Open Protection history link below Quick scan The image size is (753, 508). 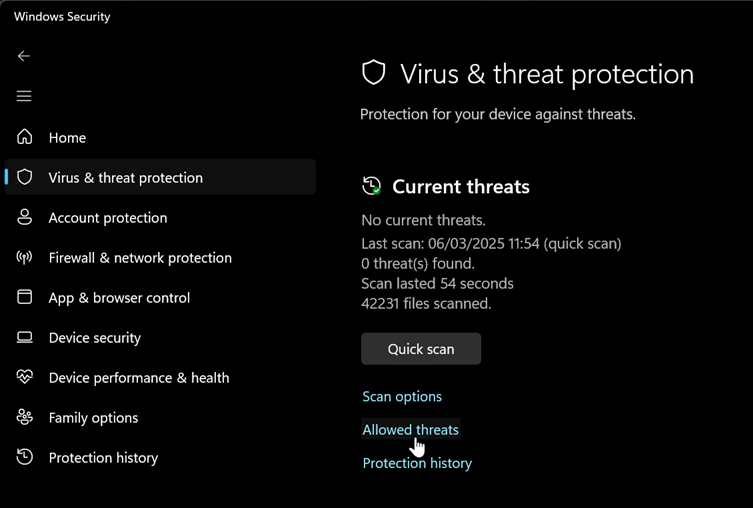coord(417,463)
